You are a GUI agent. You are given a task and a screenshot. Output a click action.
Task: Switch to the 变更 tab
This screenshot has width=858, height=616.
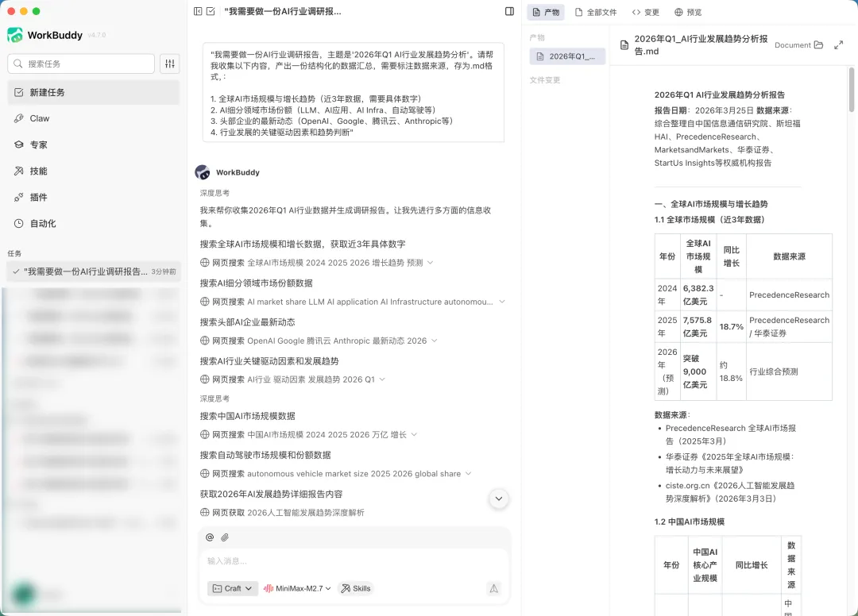[x=646, y=12]
